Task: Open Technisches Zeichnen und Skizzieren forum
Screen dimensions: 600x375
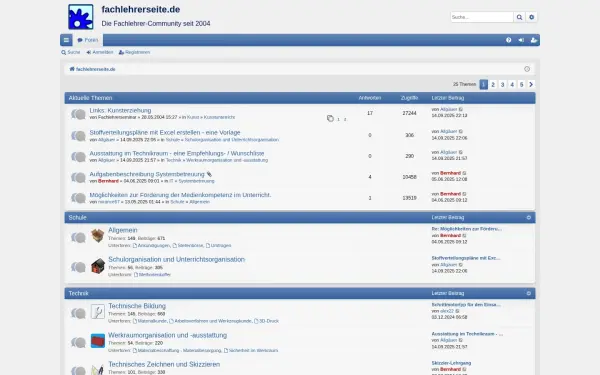Action: pyautogui.click(x=164, y=364)
